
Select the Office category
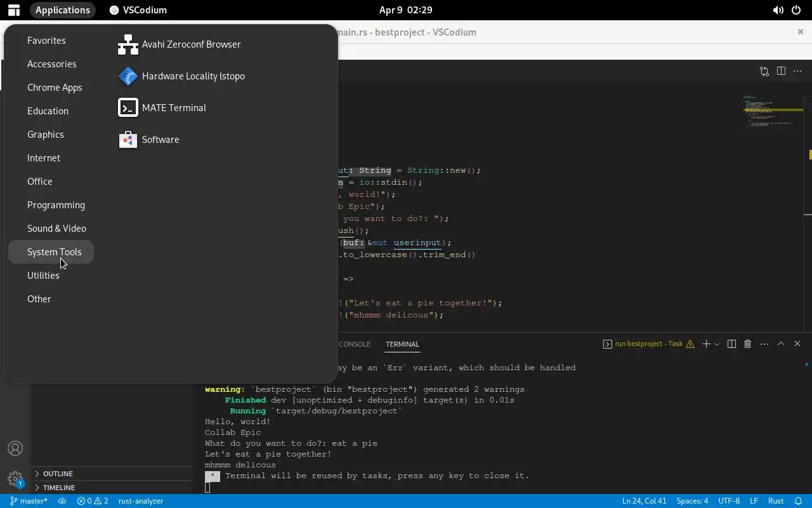(39, 182)
